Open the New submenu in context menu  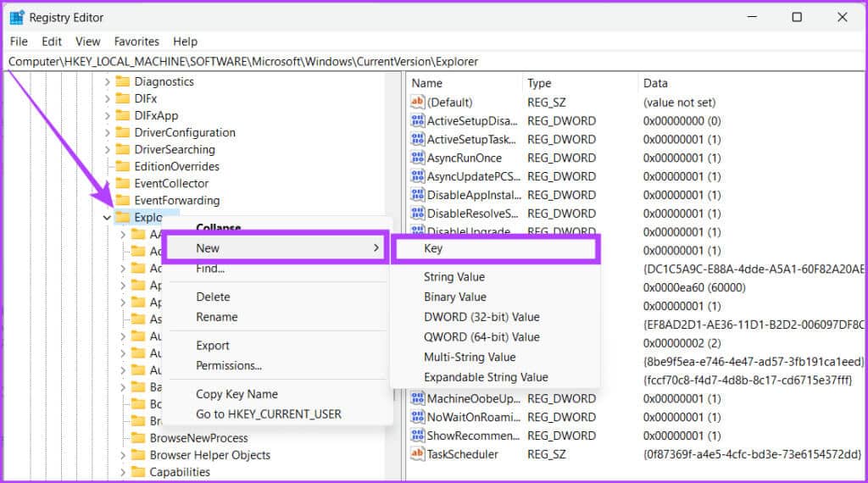[x=275, y=248]
